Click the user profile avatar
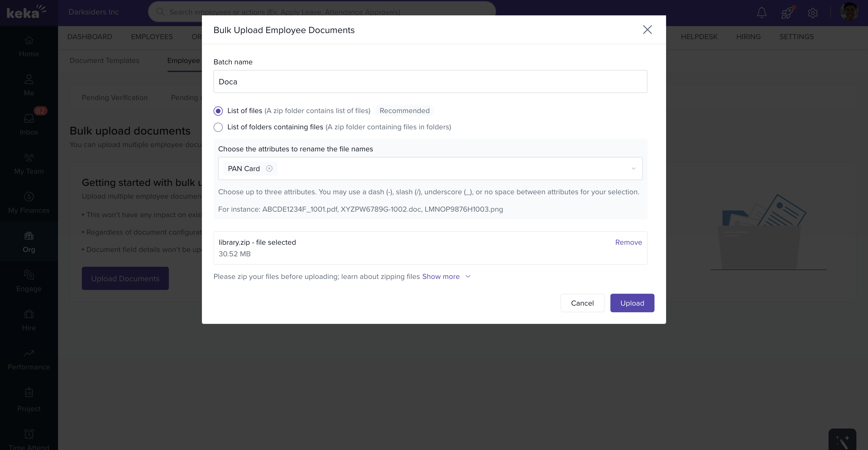The image size is (868, 450). [849, 12]
